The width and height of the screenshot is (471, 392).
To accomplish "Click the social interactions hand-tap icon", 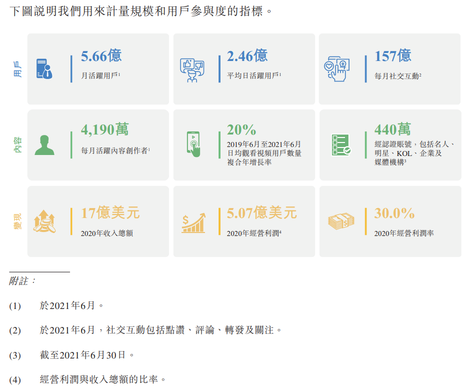I will point(337,69).
